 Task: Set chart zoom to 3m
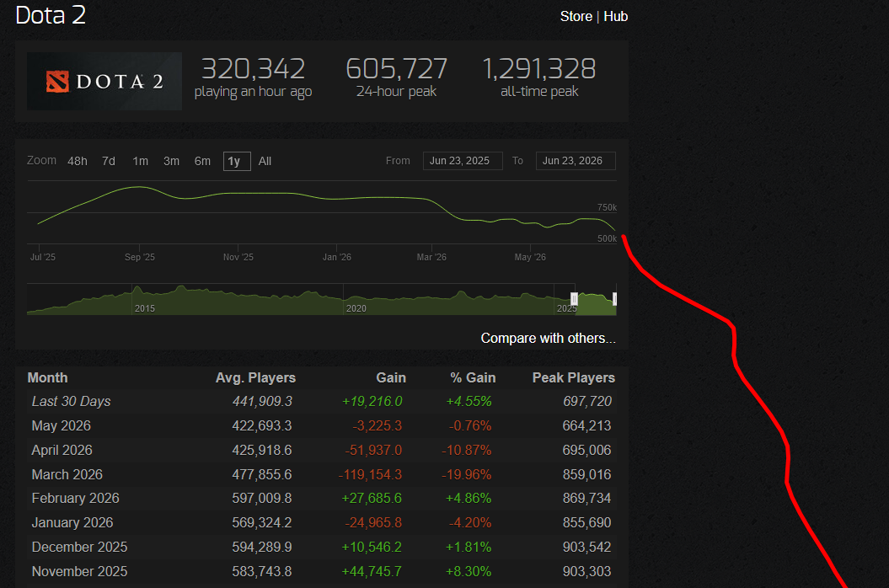[x=171, y=161]
